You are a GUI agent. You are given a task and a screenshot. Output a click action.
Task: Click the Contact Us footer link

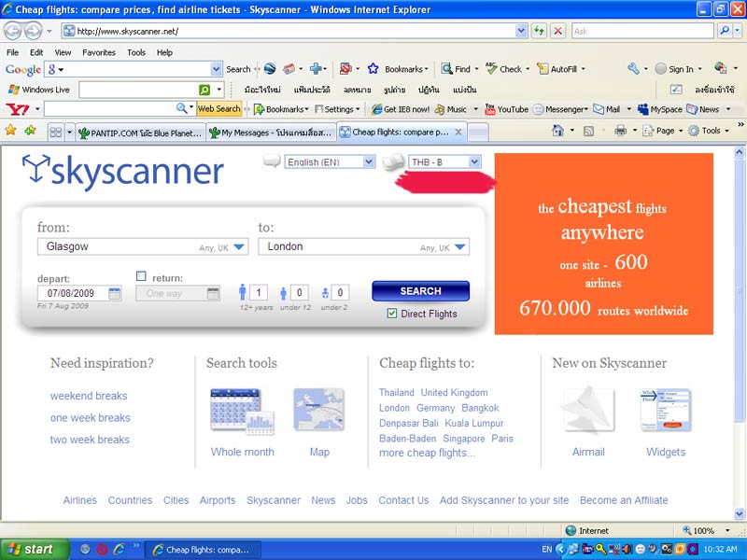coord(403,500)
